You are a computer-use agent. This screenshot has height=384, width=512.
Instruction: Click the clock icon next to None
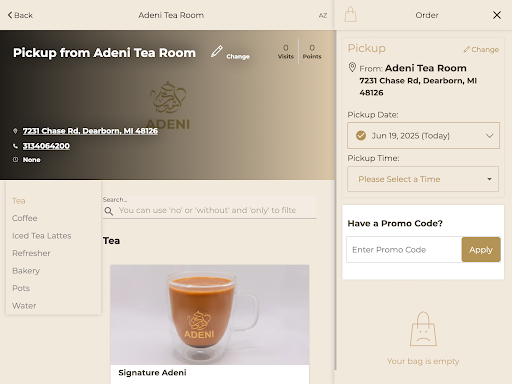click(x=15, y=160)
